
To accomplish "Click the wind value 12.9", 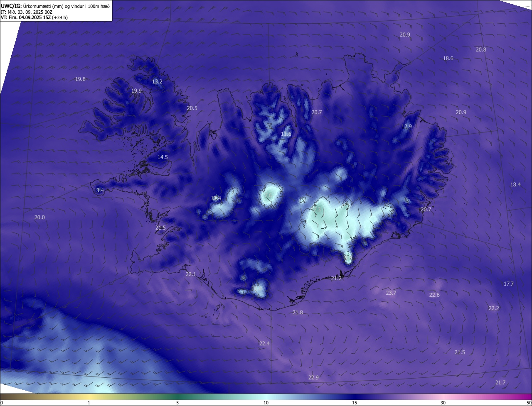I will [x=406, y=127].
